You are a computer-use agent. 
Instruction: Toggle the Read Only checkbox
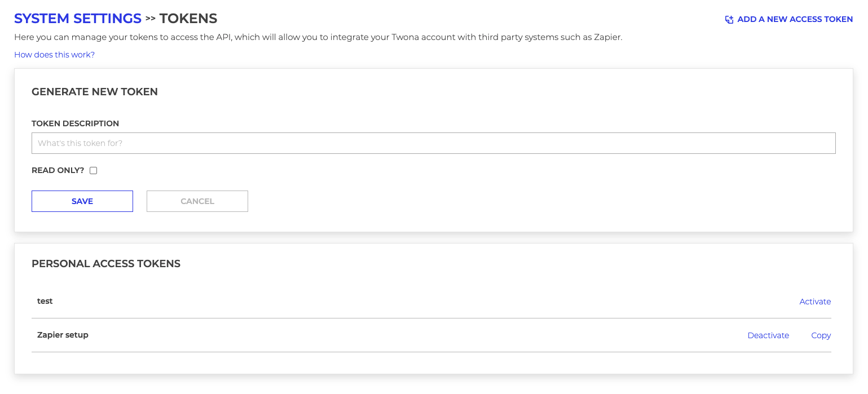[94, 171]
